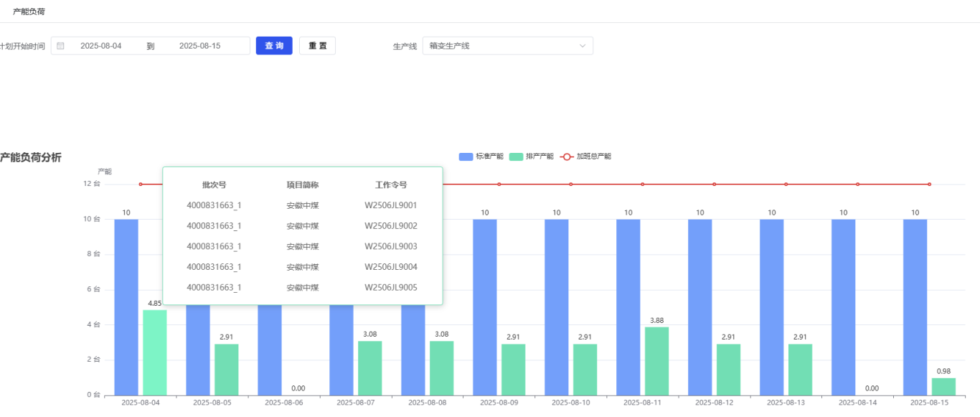Click the green 3.88 bar for 2025-08-11

click(656, 361)
